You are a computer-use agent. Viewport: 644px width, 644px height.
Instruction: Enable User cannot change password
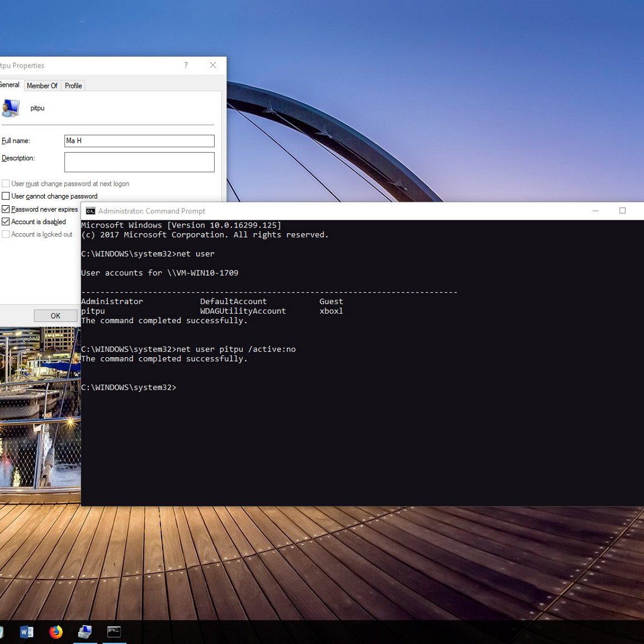6,196
